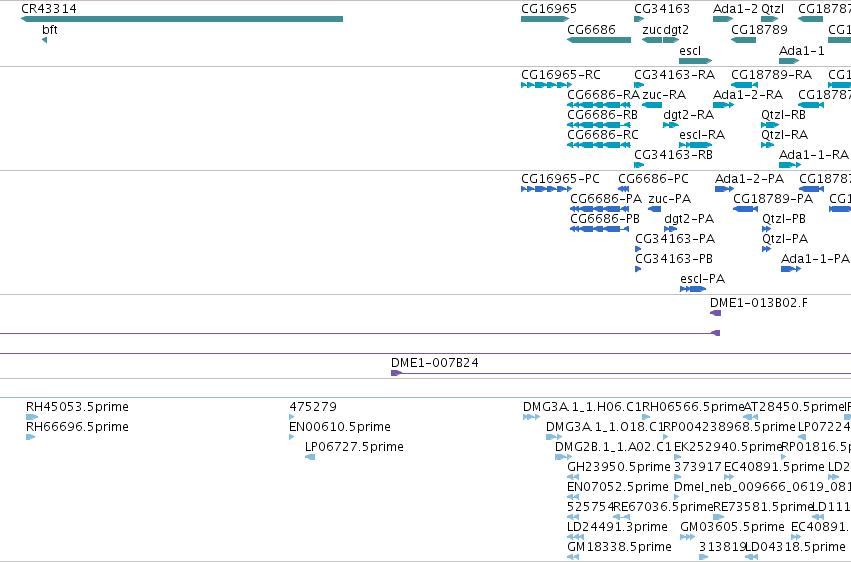Image resolution: width=851 pixels, height=562 pixels.
Task: Click protein CG34163-PB
Action: 674,259
